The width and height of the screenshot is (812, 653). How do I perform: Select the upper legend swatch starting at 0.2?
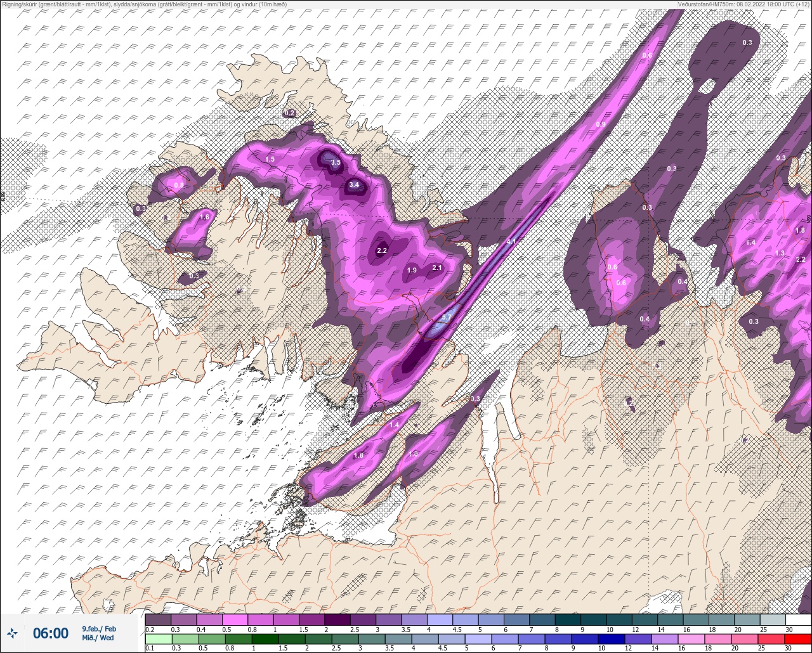158,619
